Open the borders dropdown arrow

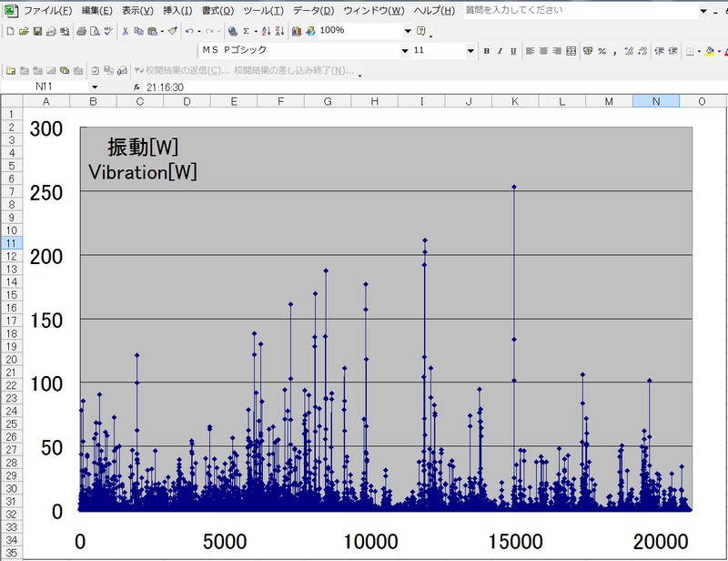point(699,52)
